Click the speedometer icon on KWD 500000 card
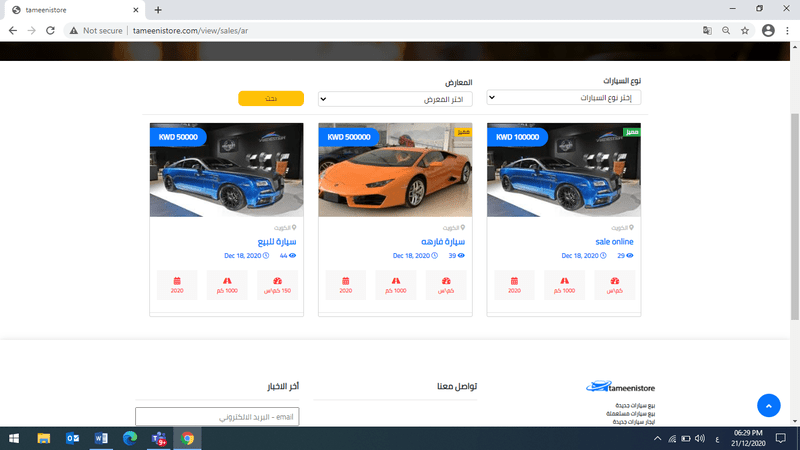Viewport: 800px width, 450px height. click(x=446, y=281)
